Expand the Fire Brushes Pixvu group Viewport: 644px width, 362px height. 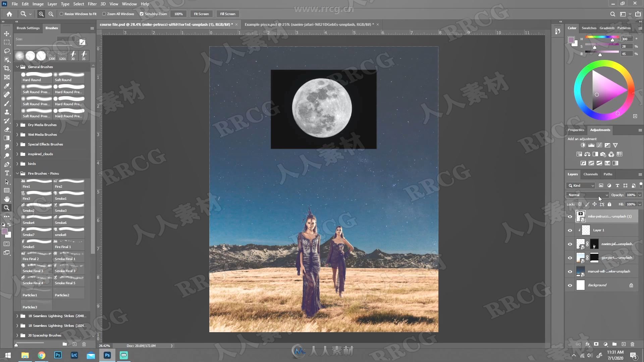point(17,173)
